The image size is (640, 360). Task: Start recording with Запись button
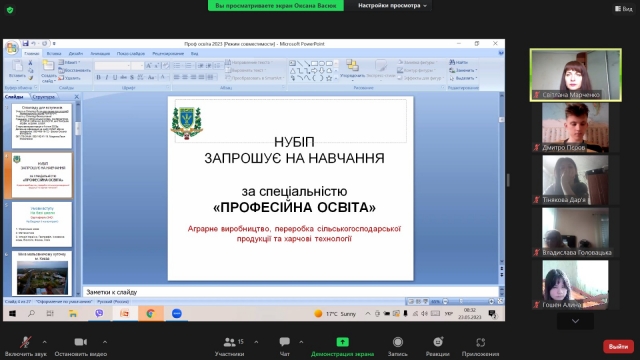(398, 346)
